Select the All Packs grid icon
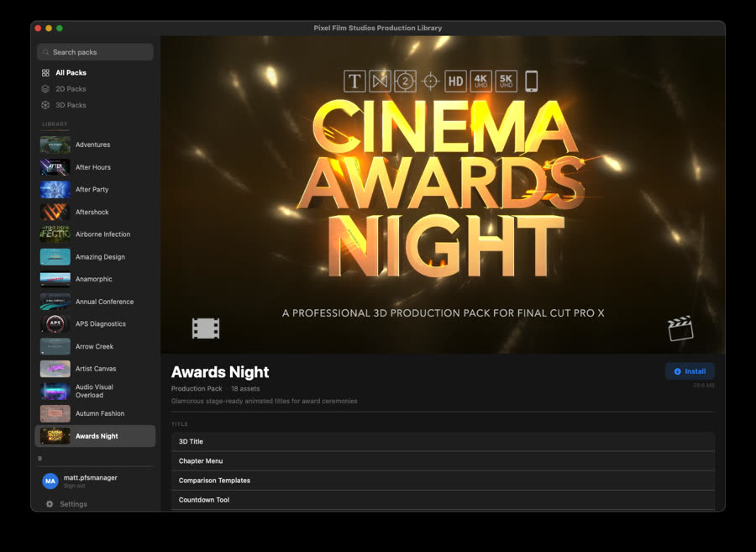 [x=46, y=73]
